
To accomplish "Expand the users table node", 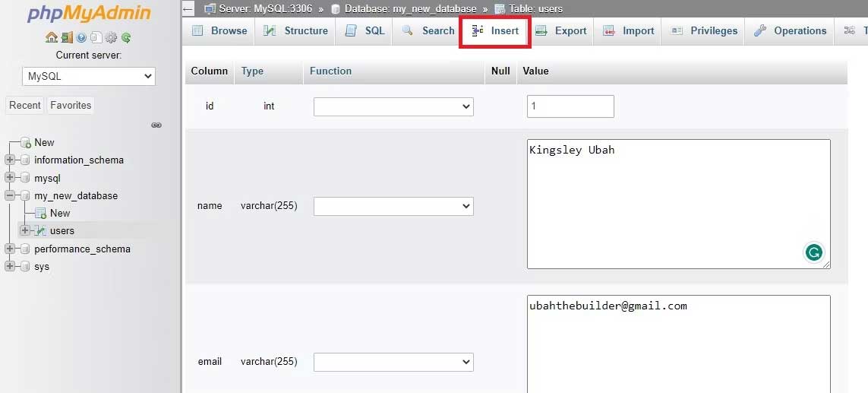I will point(25,230).
